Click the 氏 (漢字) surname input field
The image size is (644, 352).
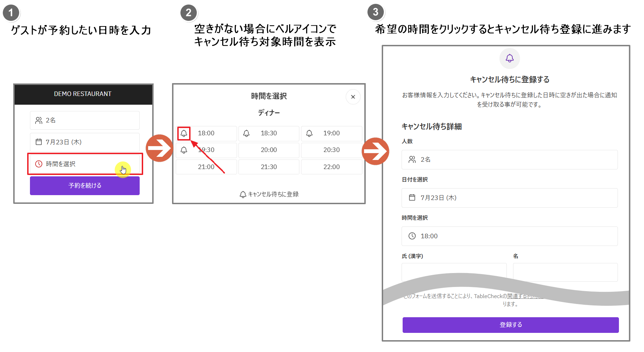(454, 272)
